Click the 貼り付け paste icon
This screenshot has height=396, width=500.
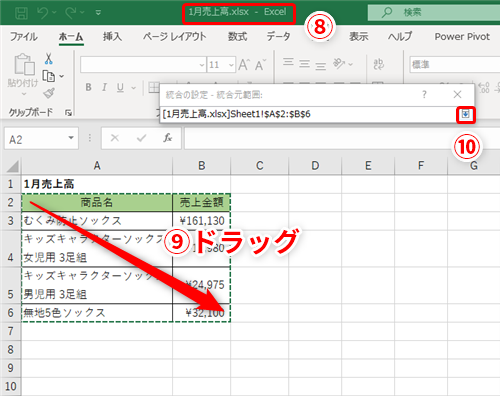24,64
